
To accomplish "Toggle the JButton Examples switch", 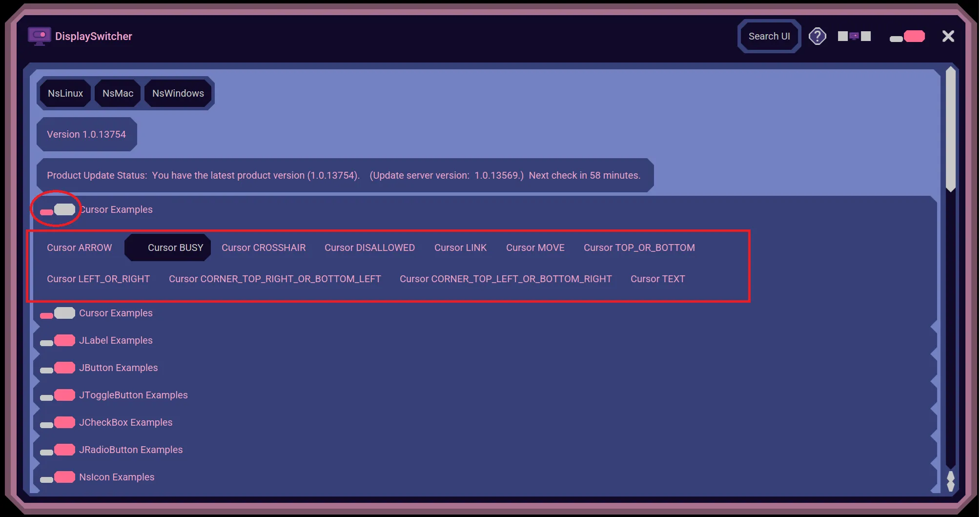I will tap(58, 368).
